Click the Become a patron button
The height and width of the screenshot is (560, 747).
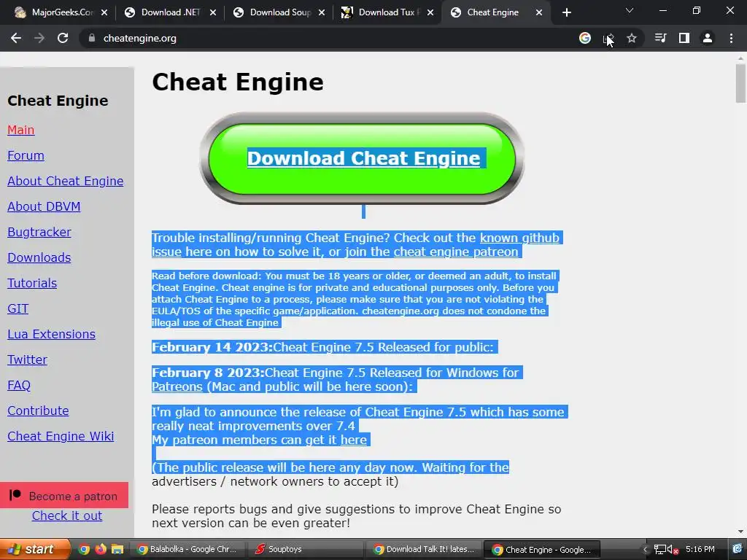[x=64, y=495]
